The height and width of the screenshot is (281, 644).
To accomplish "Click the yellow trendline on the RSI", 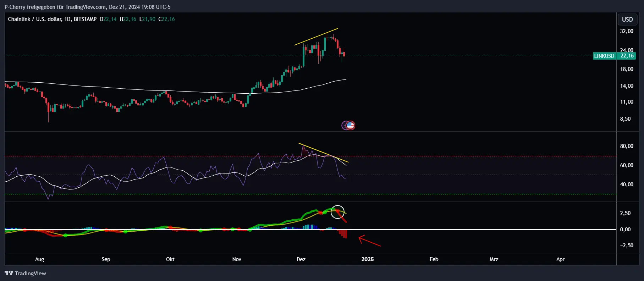I will tap(324, 153).
